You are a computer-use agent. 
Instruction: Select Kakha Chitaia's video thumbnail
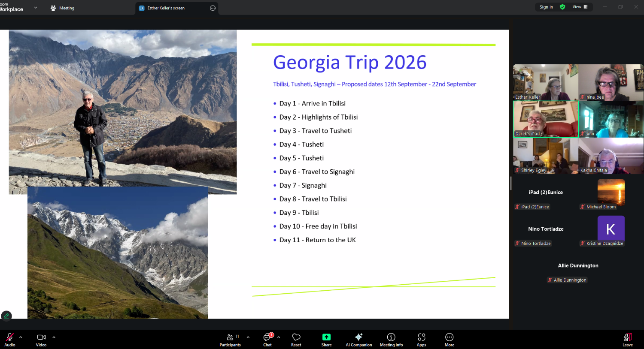(x=611, y=156)
